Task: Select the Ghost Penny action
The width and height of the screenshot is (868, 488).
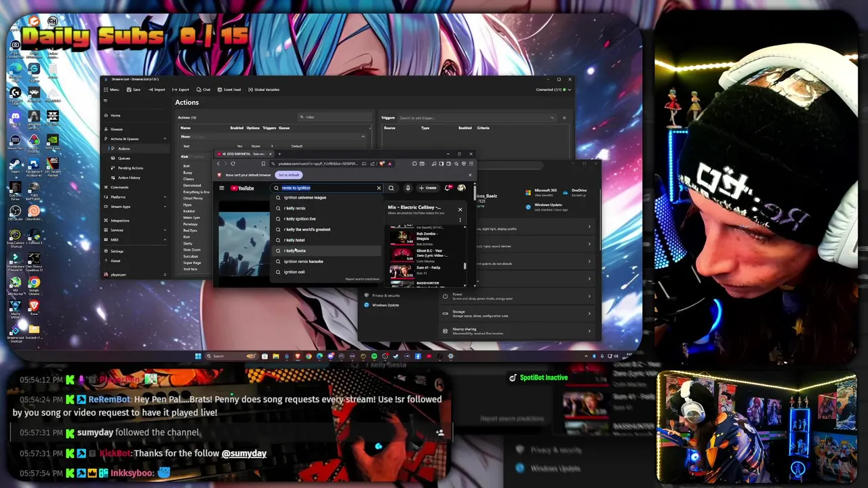Action: (x=193, y=199)
